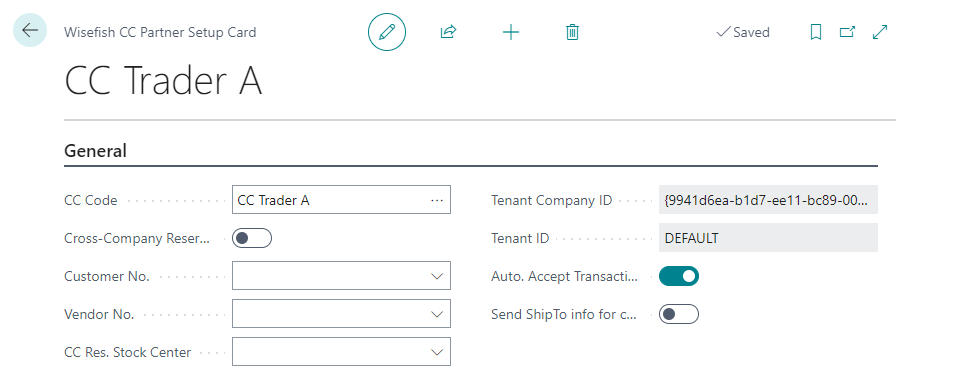Click the pencil edit icon
Viewport: 963px width, 379px height.
387,32
